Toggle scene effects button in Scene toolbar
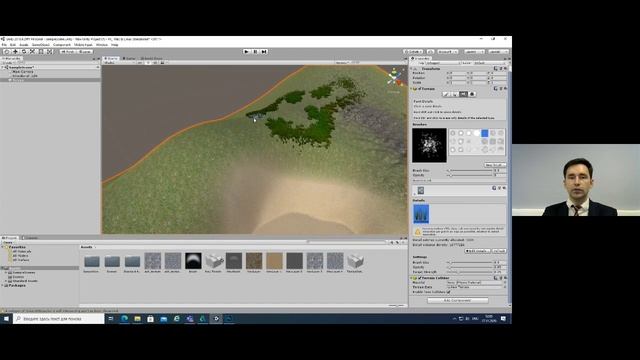 [162, 63]
